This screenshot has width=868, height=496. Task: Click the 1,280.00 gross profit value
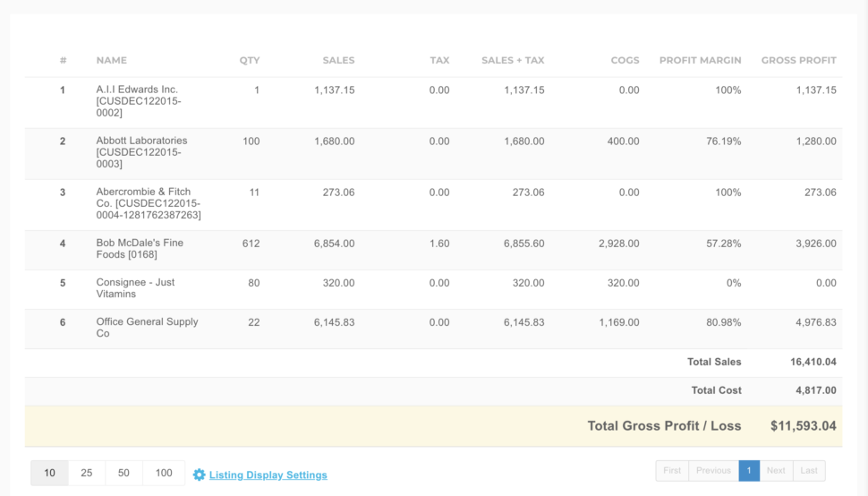(816, 141)
